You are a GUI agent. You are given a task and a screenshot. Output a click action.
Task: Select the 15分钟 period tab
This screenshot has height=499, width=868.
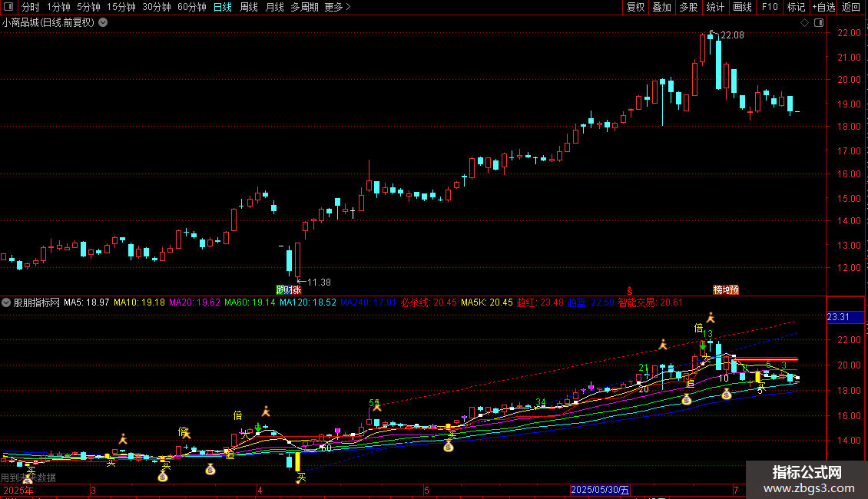pos(121,7)
